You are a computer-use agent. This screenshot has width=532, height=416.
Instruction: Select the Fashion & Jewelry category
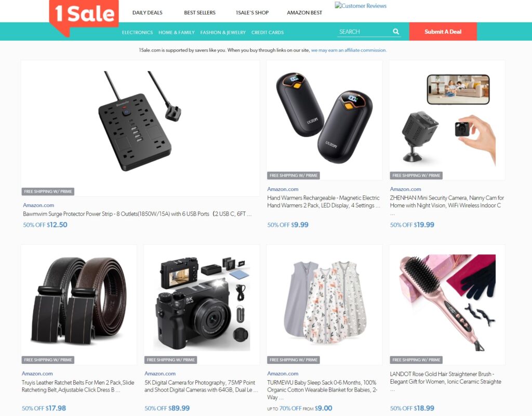[x=223, y=32]
